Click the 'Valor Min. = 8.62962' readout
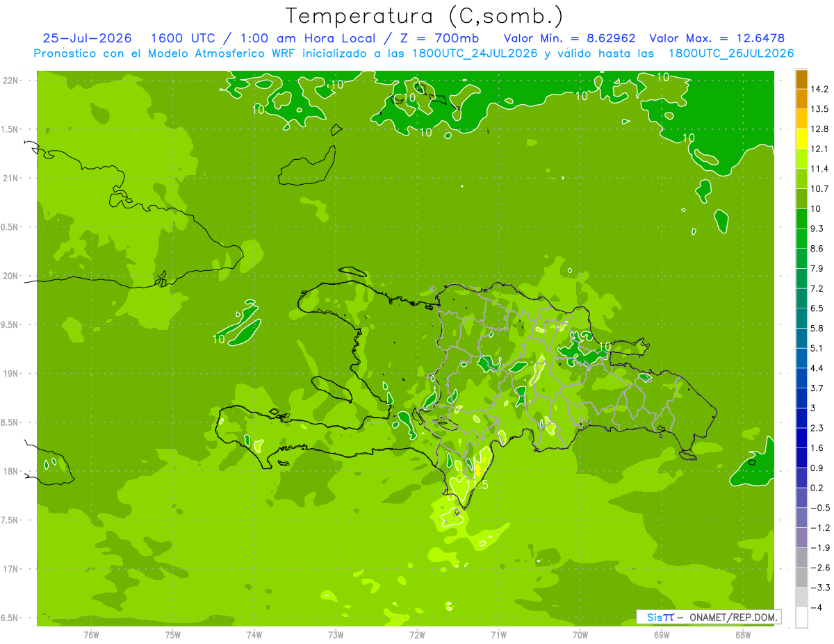This screenshot has height=644, width=834. point(569,38)
